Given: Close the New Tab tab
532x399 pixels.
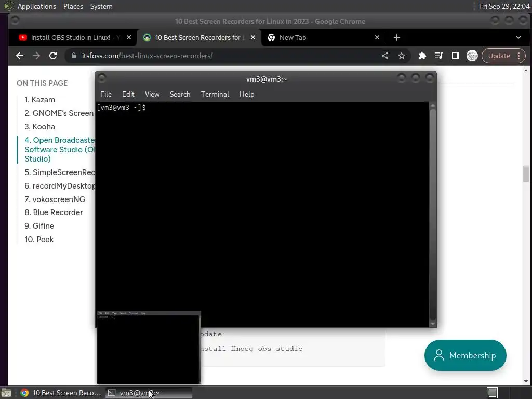Looking at the screenshot, I should click(377, 37).
